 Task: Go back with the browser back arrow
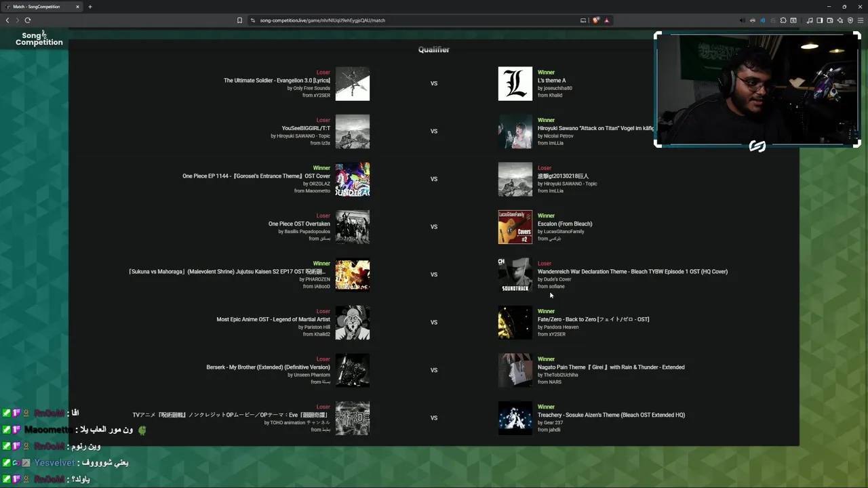click(7, 20)
